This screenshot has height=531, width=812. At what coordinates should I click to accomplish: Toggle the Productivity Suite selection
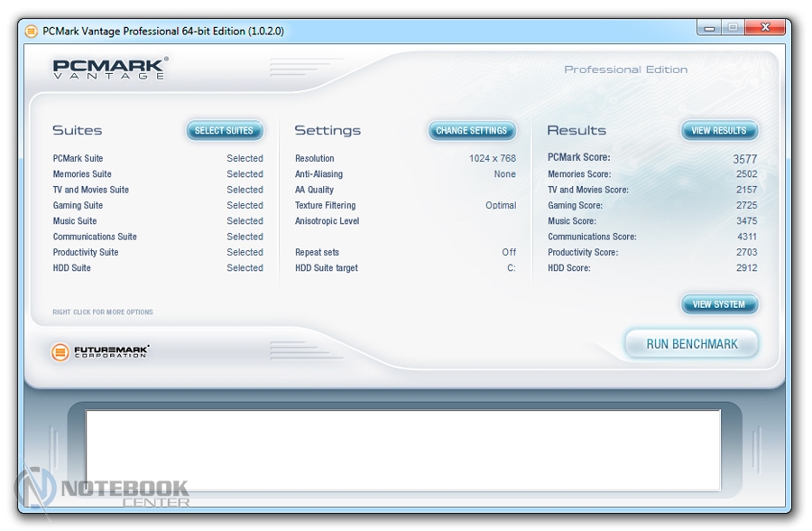tap(245, 253)
